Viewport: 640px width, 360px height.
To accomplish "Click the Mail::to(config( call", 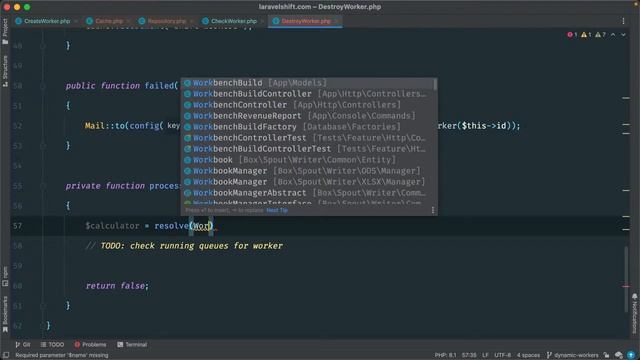I will pyautogui.click(x=124, y=126).
